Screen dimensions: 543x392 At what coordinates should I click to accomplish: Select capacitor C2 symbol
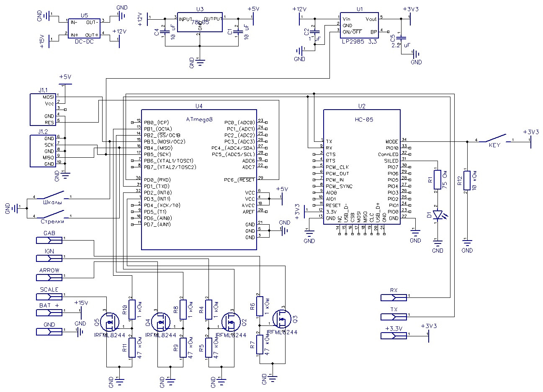(x=315, y=32)
